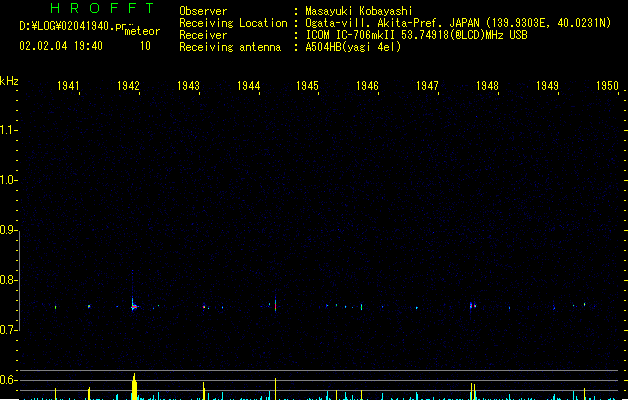Click the meteor echo just after 1943
The width and height of the screenshot is (629, 400).
coord(204,307)
